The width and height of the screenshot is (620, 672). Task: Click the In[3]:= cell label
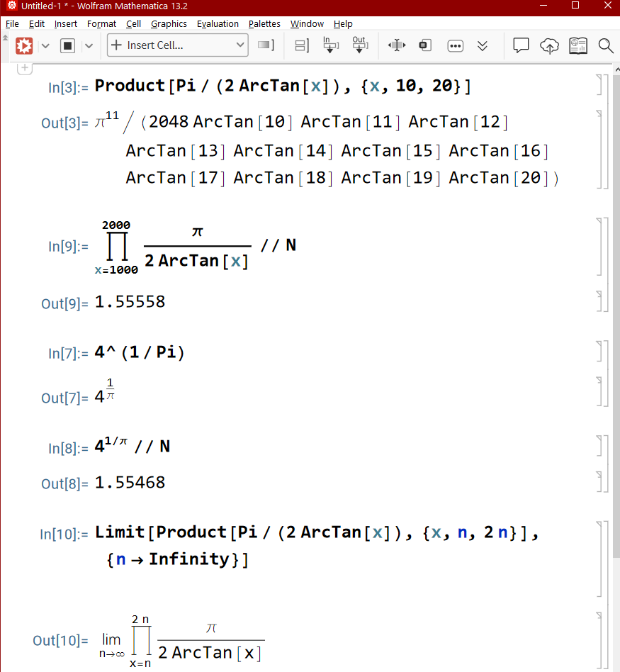click(x=68, y=87)
